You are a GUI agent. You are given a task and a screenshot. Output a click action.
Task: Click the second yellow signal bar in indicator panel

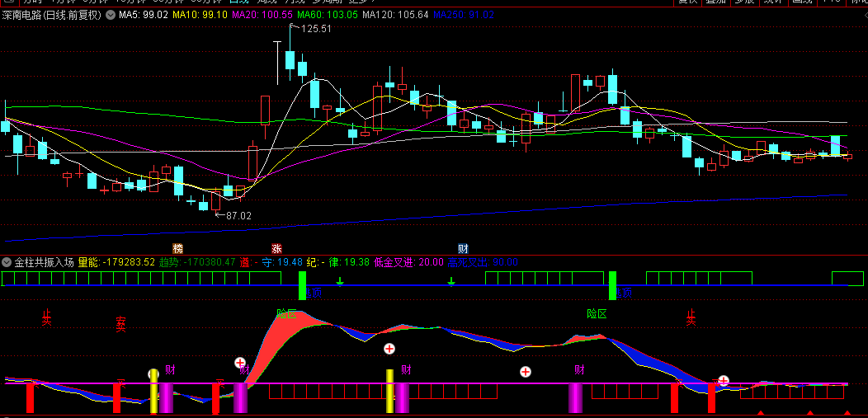[x=389, y=392]
